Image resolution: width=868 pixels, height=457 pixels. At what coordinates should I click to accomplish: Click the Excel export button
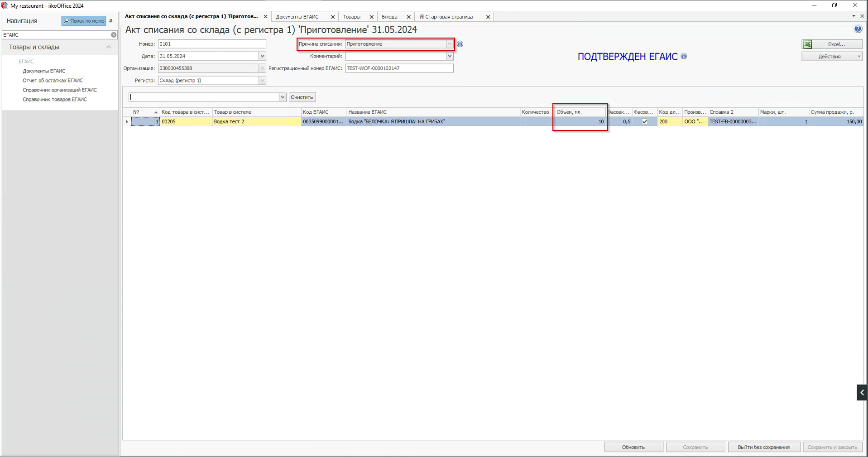click(832, 44)
